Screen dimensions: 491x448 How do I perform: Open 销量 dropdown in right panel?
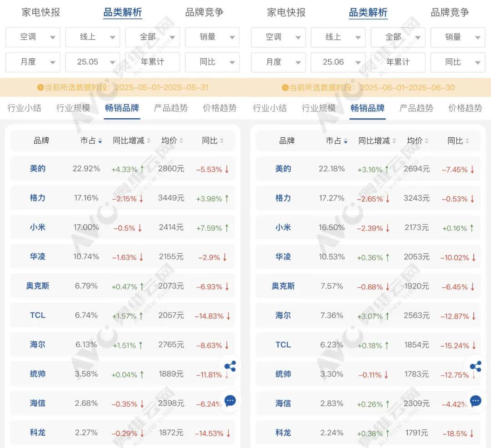pos(458,37)
